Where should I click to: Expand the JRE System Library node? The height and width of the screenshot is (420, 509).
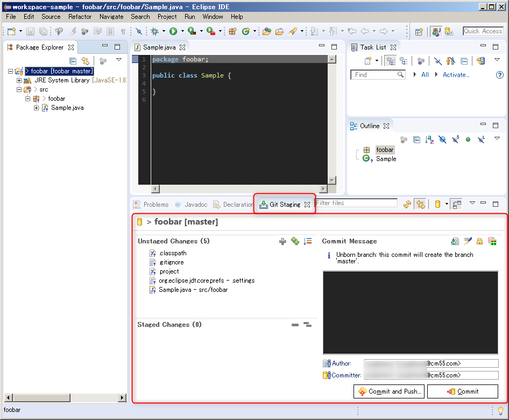(x=19, y=80)
